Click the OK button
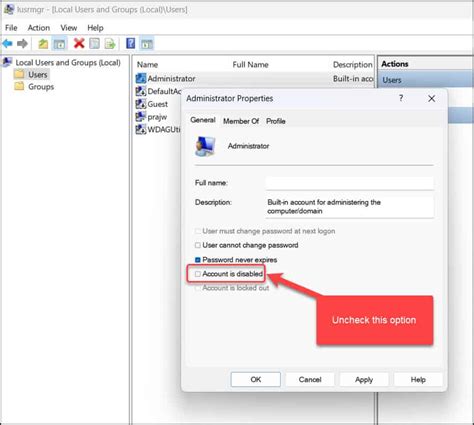This screenshot has height=425, width=474. [256, 379]
